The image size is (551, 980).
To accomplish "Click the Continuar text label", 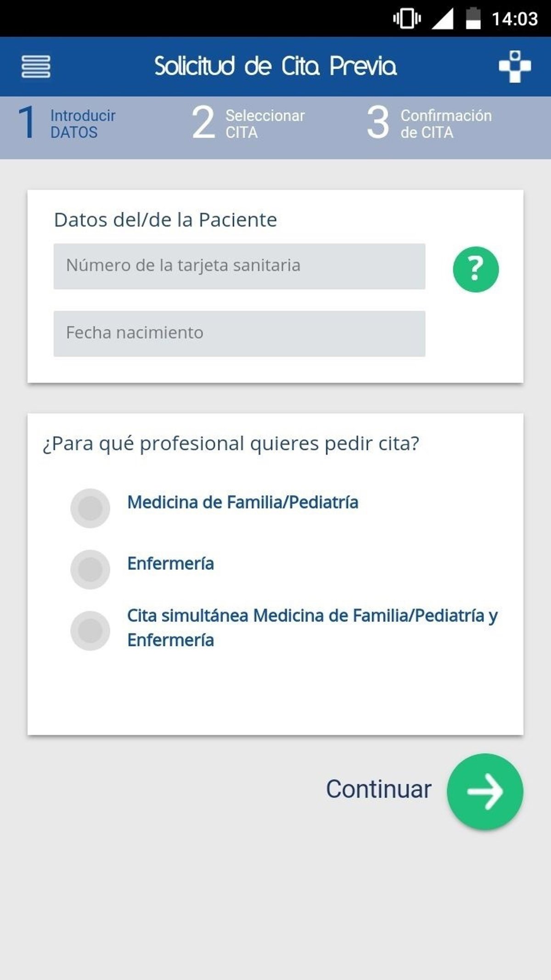I will point(378,789).
